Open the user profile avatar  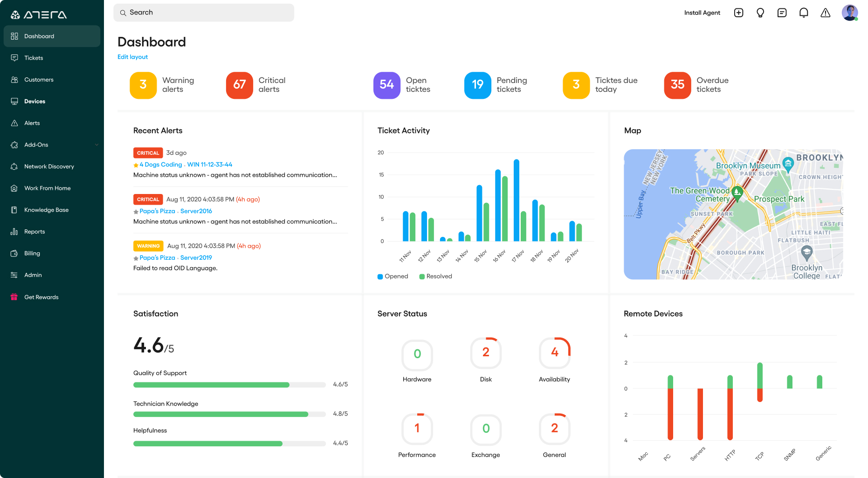point(850,13)
